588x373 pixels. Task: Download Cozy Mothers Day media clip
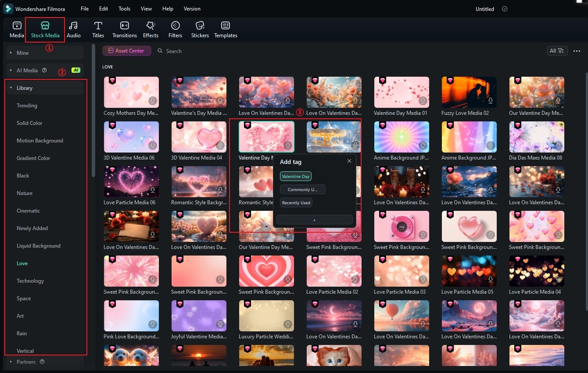(153, 101)
